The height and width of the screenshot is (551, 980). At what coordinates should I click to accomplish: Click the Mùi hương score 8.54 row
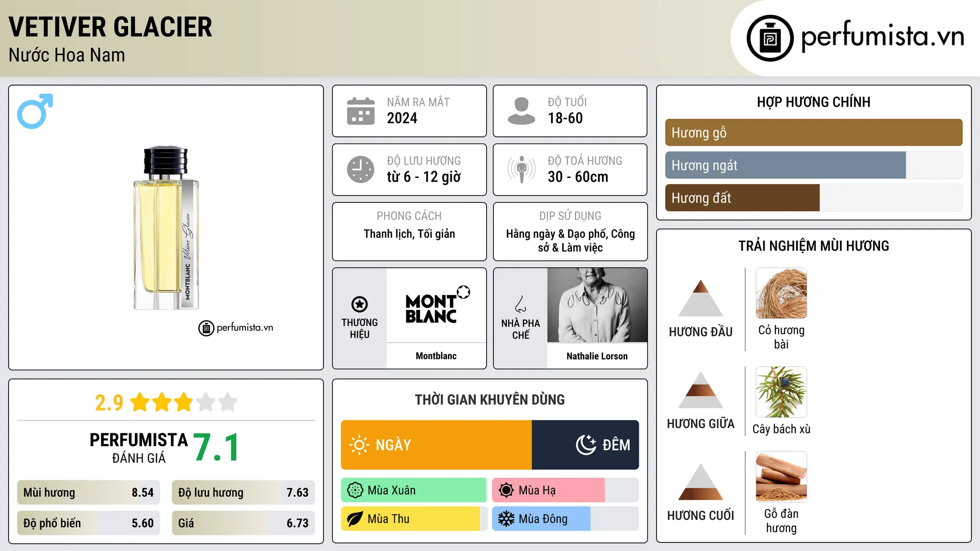(x=89, y=493)
